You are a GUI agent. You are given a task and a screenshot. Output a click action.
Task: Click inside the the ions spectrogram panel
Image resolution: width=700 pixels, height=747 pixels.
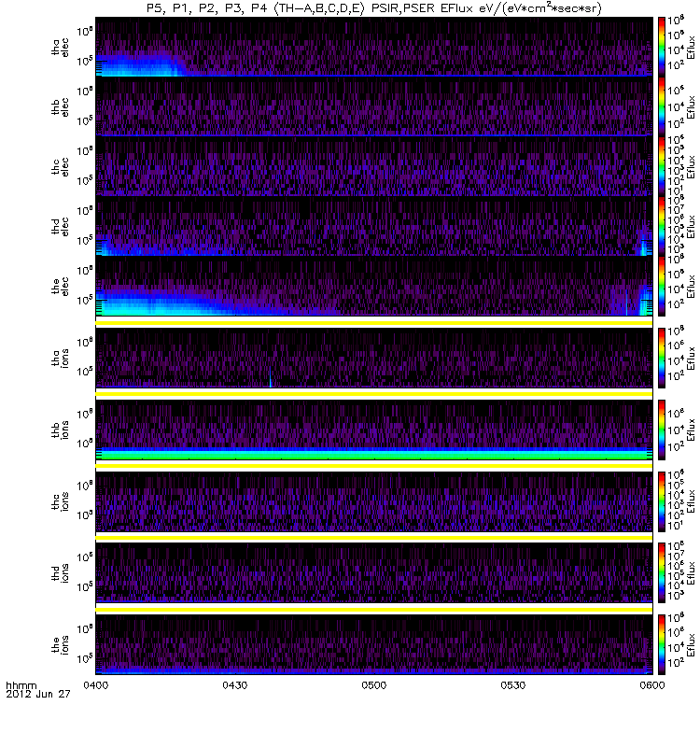(374, 644)
